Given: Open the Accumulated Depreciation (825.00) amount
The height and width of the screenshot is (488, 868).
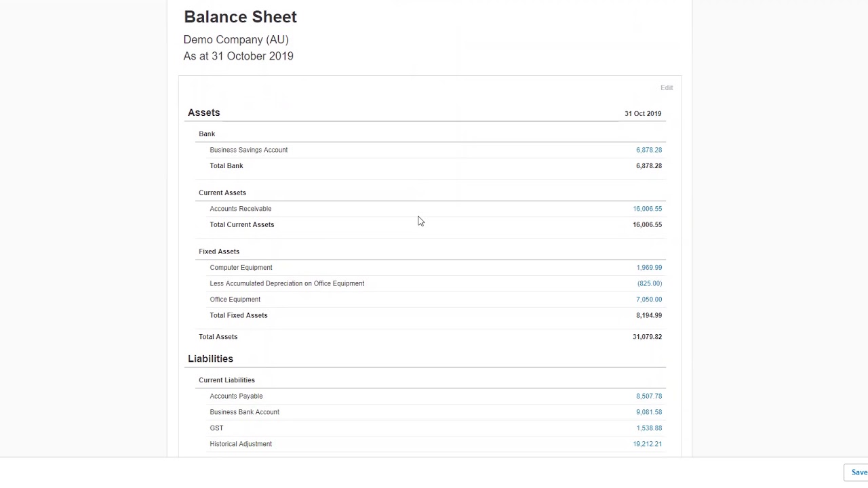Looking at the screenshot, I should [x=649, y=283].
